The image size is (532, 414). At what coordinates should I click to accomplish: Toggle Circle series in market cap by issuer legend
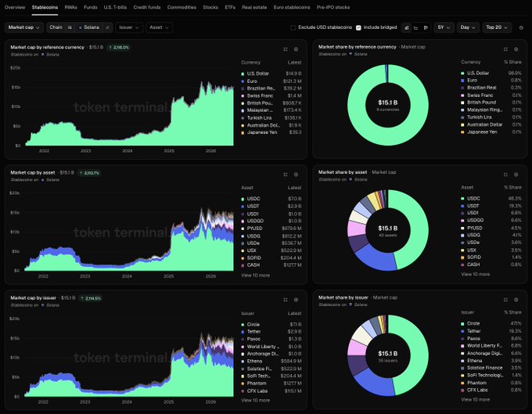click(x=271, y=325)
